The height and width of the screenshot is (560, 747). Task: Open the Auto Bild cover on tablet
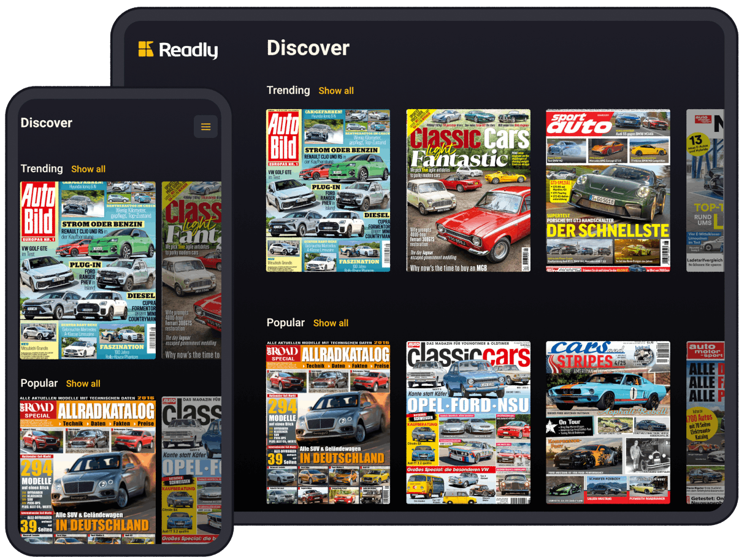coord(328,190)
